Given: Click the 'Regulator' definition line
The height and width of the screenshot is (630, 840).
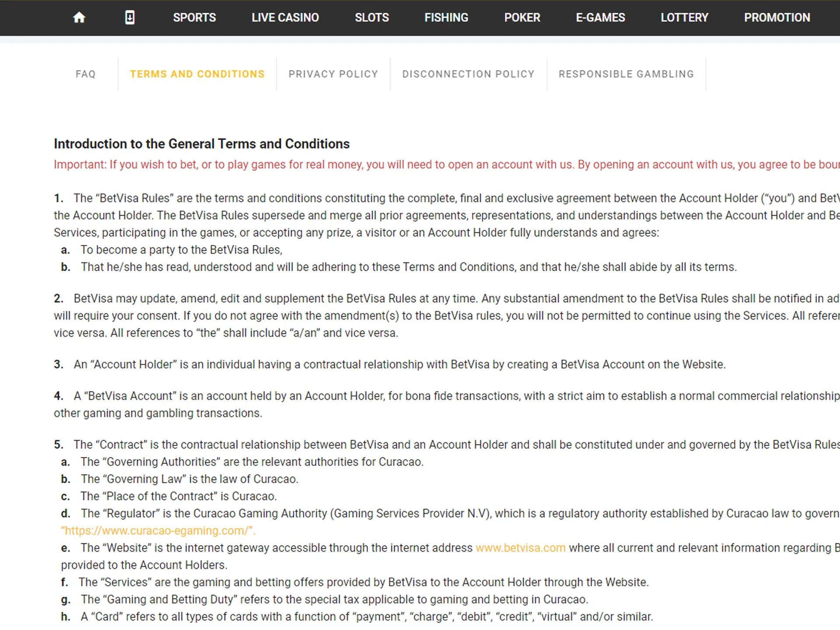Looking at the screenshot, I should tap(460, 514).
